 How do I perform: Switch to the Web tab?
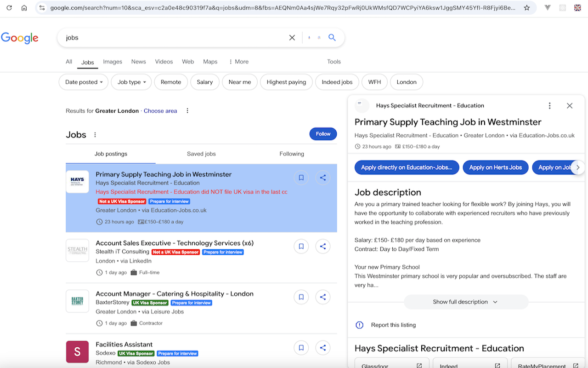point(188,62)
